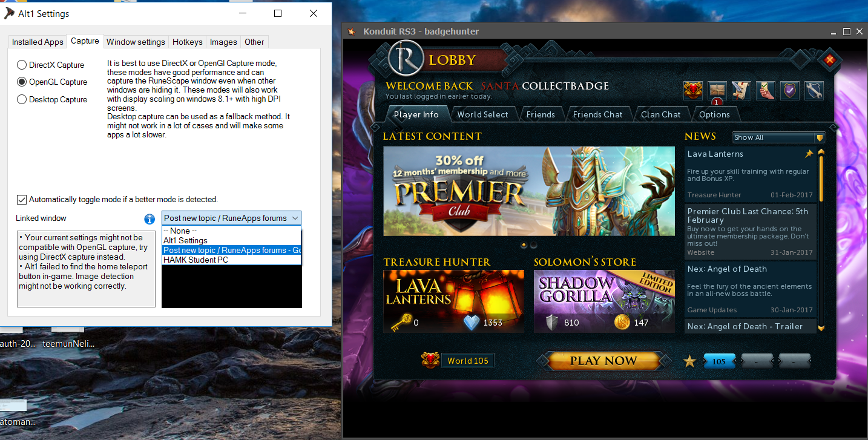868x440 pixels.
Task: Click the pin star on Lava Lanterns news
Action: click(809, 154)
